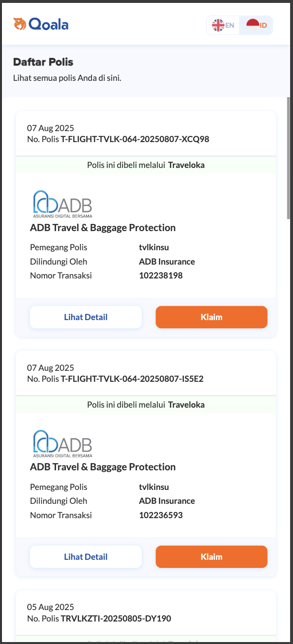This screenshot has width=293, height=644.
Task: Select policy number T-FLIGHT-TVLK-064-20250807-XCQ98
Action: (135, 139)
